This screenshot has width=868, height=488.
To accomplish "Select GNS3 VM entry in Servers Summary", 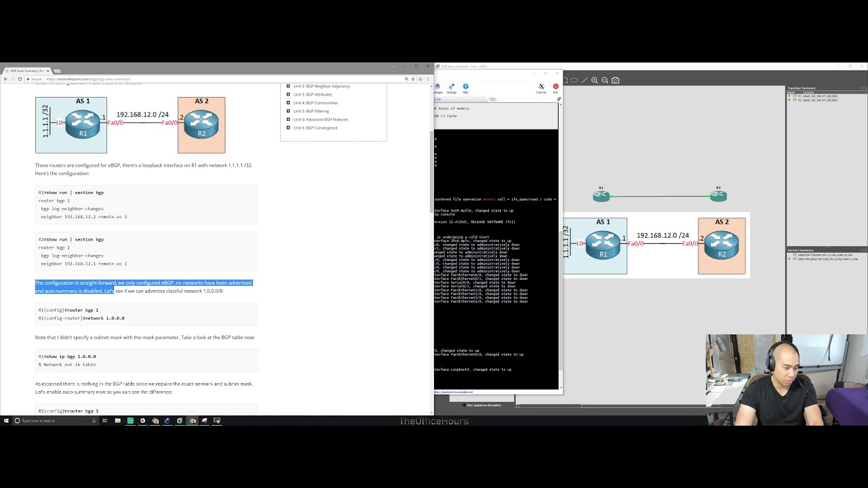I will [825, 259].
